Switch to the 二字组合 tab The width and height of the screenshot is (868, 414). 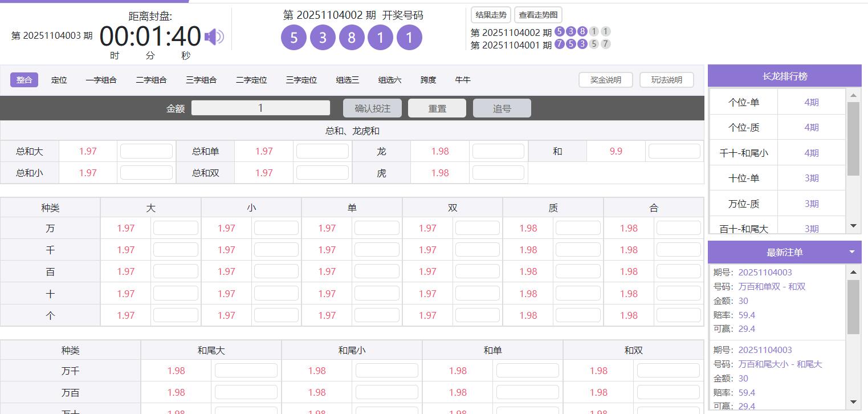[151, 79]
